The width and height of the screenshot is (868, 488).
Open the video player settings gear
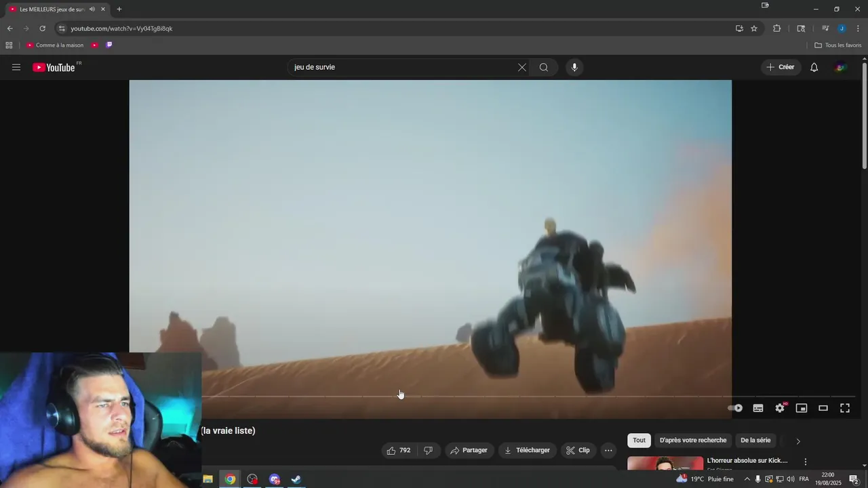(x=780, y=408)
